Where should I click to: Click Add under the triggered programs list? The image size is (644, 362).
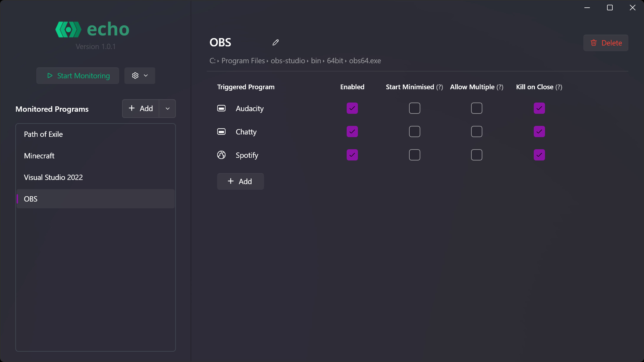240,181
